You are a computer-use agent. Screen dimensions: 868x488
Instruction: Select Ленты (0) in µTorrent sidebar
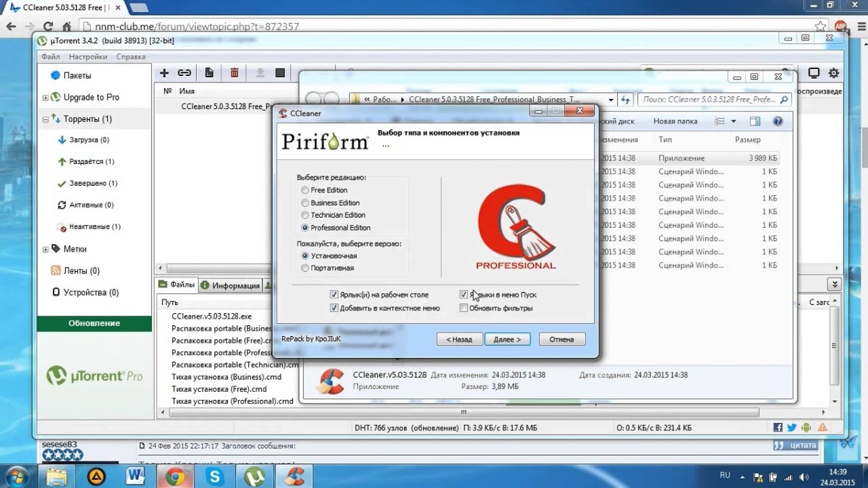[81, 271]
